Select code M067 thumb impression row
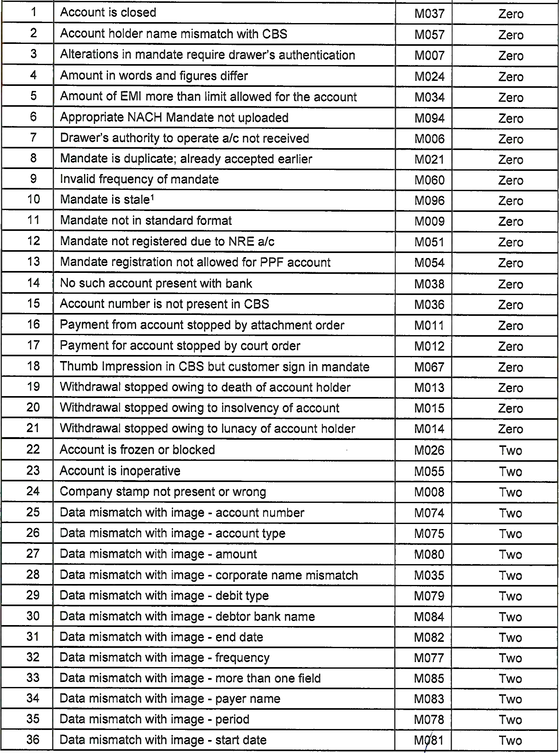Viewport: 560px width, 753px height. [x=429, y=367]
